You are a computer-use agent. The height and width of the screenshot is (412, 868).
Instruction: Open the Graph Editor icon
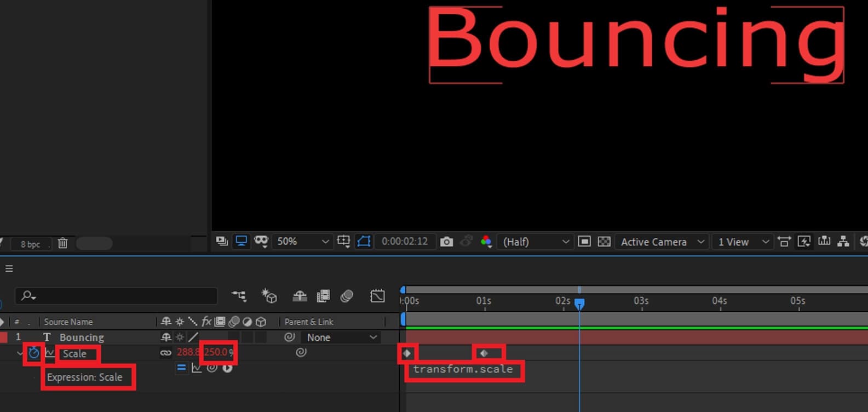click(x=377, y=296)
